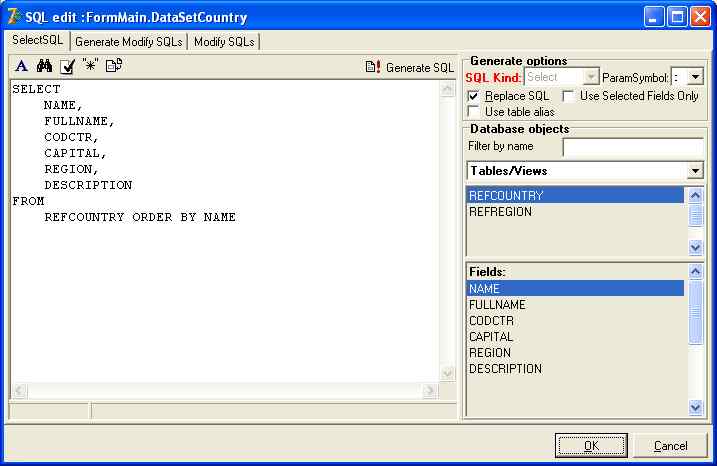This screenshot has width=717, height=466.
Task: Toggle the Replace SQL checkbox
Action: [x=473, y=96]
